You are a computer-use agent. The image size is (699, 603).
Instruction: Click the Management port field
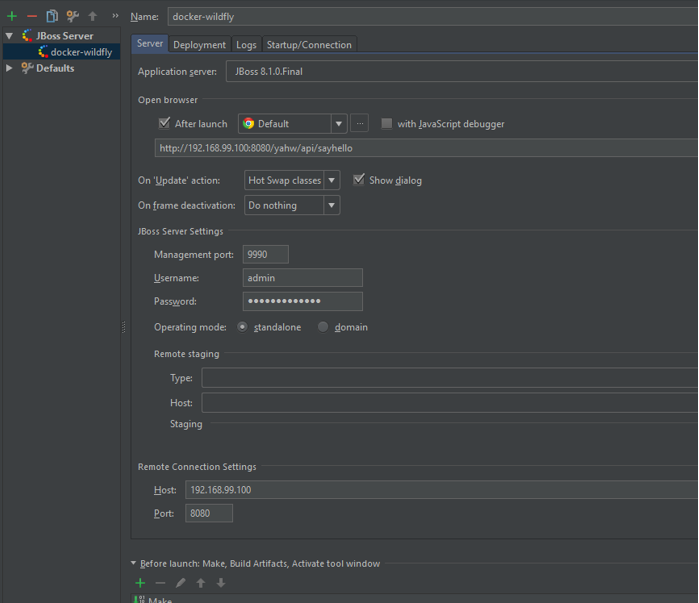pyautogui.click(x=265, y=255)
